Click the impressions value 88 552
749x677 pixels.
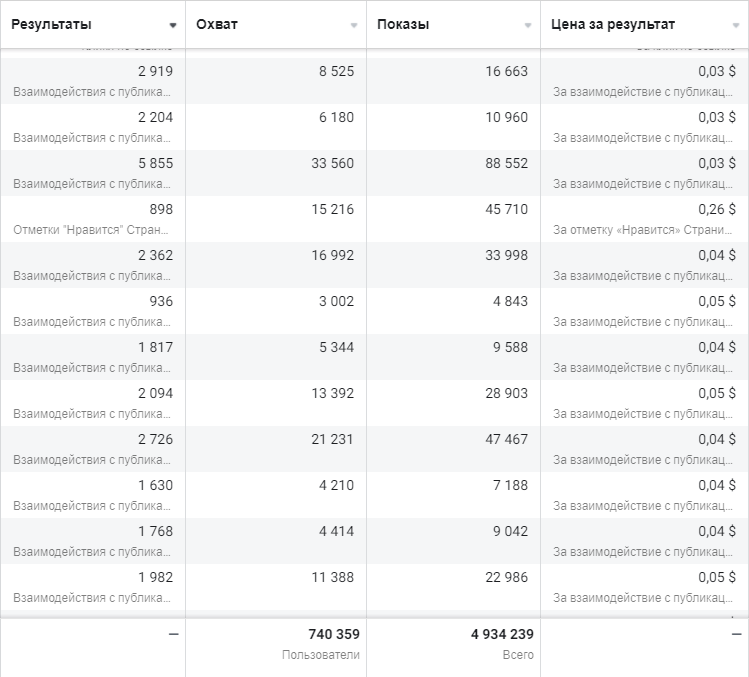point(506,163)
